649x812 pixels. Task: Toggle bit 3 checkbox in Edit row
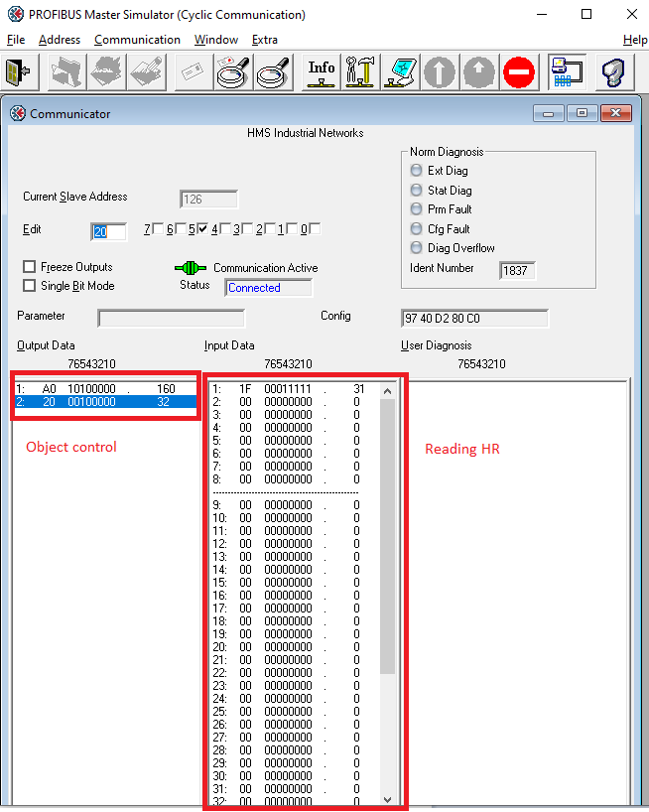247,228
